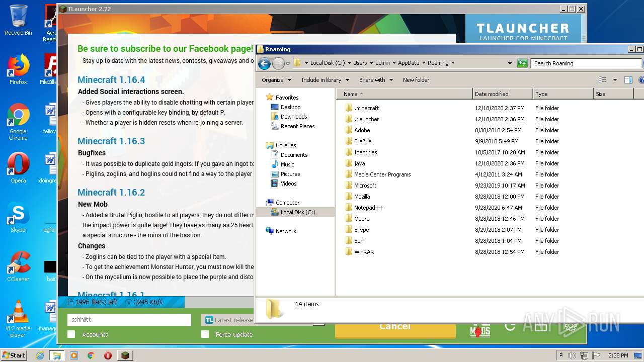
Task: Click TLauncher refresh icon beside Mods
Action: point(510,327)
